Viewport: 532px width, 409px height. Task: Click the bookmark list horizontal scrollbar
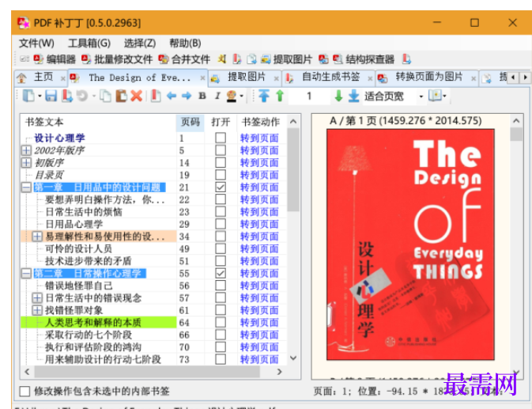(x=146, y=372)
